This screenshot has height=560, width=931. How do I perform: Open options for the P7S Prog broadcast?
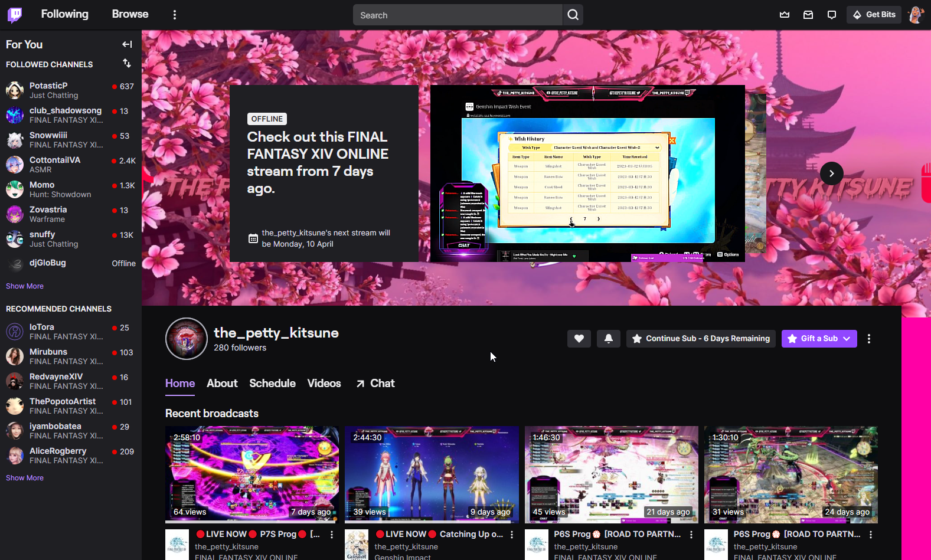click(332, 535)
